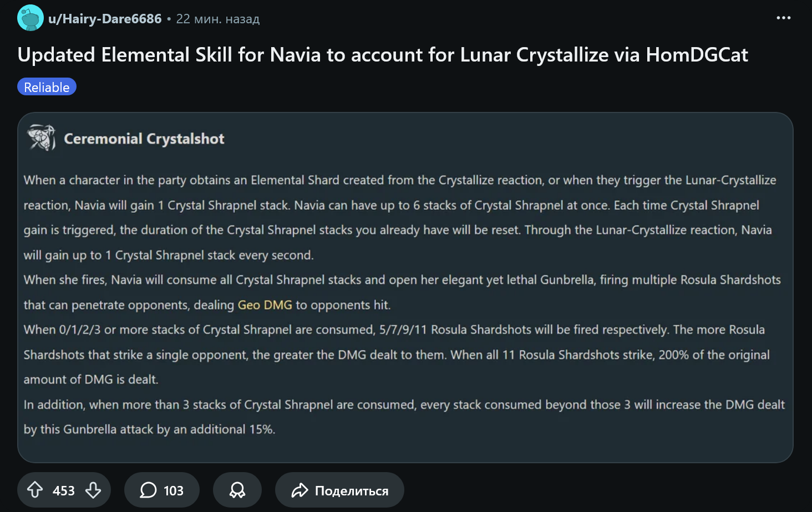Upvote the Navia skill post

coord(35,490)
